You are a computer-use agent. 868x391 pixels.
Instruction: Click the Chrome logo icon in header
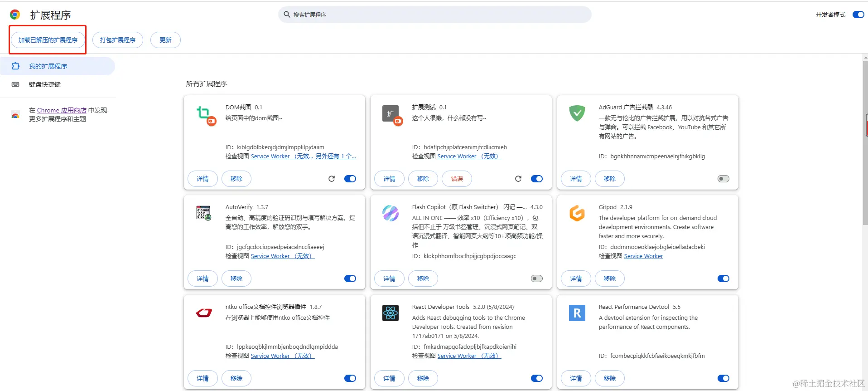15,15
